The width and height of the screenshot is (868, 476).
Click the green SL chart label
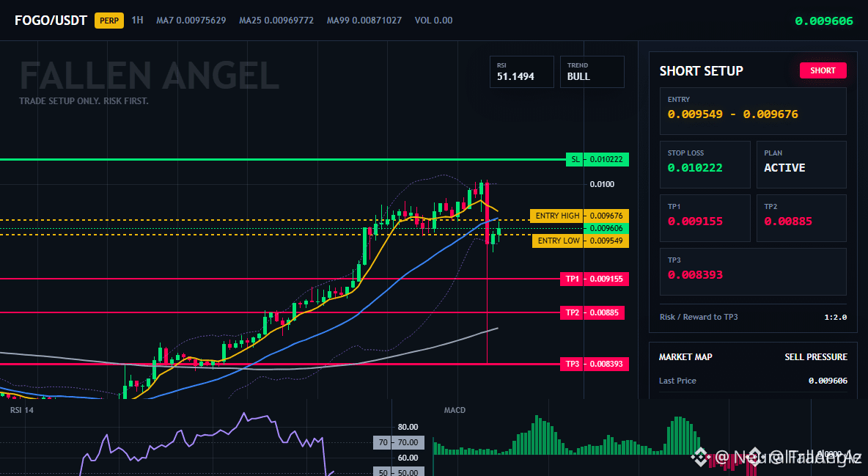pyautogui.click(x=575, y=160)
